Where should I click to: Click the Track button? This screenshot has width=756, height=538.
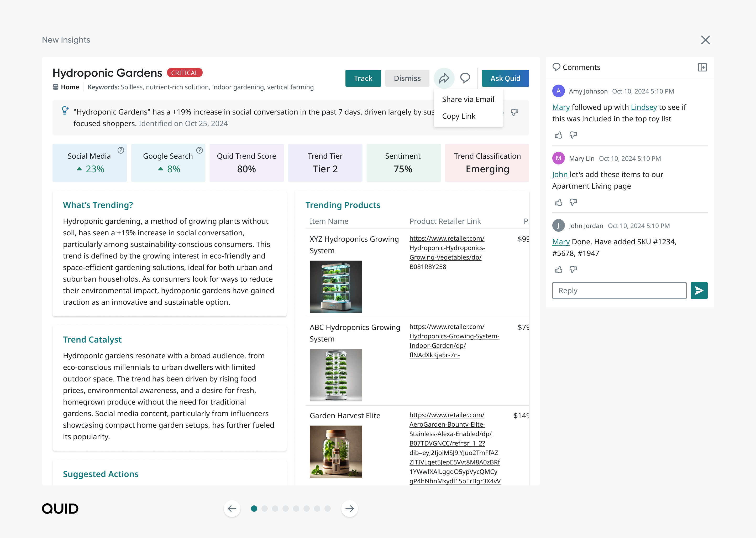(x=363, y=78)
